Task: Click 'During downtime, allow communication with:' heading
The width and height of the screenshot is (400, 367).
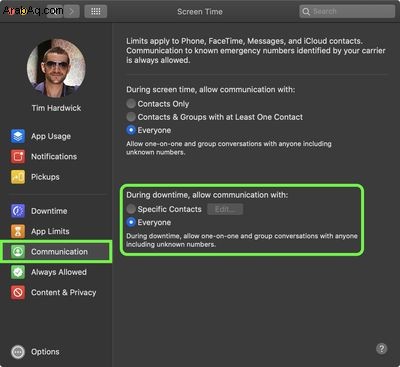Action: (207, 195)
